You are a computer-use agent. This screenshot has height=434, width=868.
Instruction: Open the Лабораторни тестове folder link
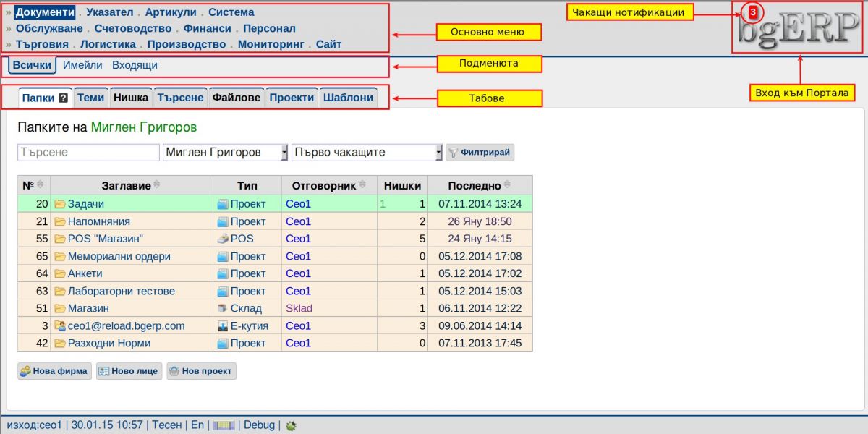pyautogui.click(x=122, y=291)
